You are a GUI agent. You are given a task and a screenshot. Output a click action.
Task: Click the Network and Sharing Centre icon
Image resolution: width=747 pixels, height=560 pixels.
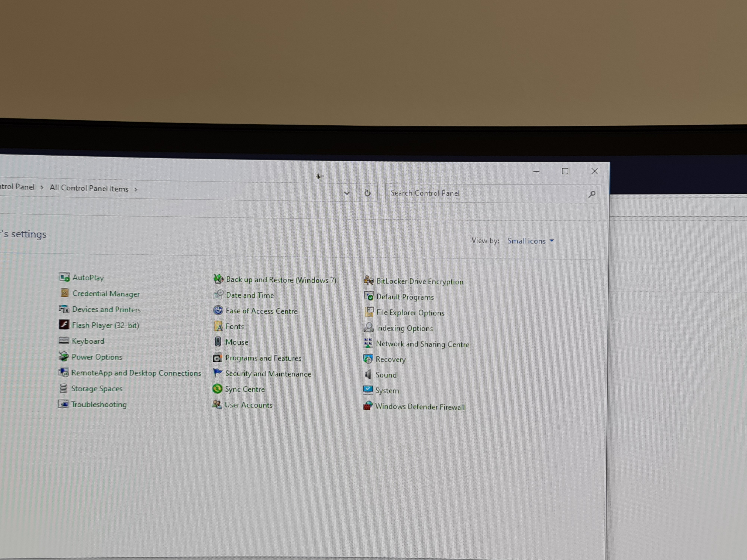coord(368,343)
